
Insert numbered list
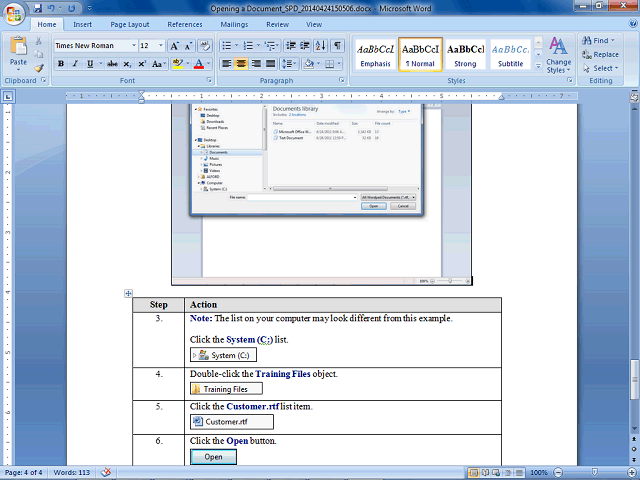tap(248, 46)
